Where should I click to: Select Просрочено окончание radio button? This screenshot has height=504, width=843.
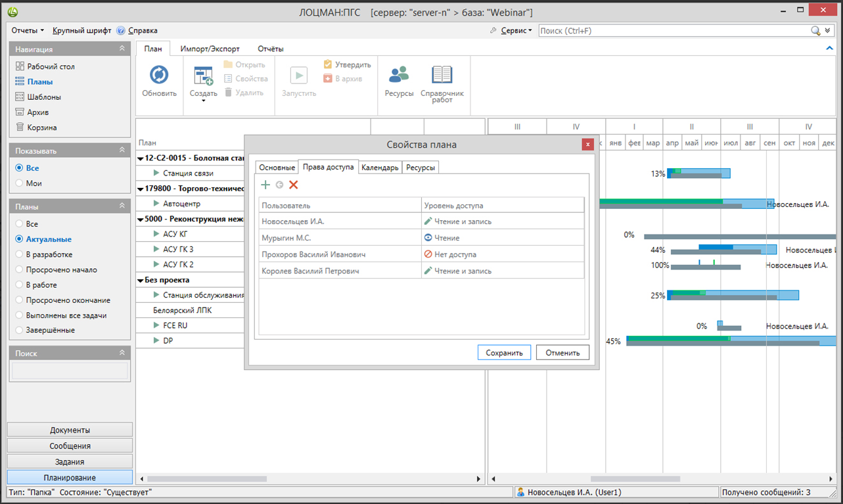tap(20, 300)
